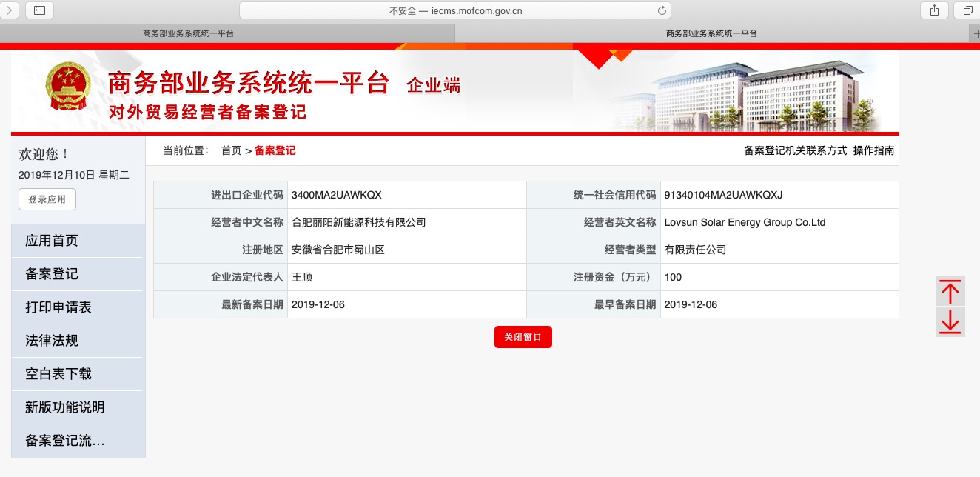Image resolution: width=980 pixels, height=477 pixels.
Task: Click the 欢迎您！ greeting text
Action: [44, 155]
